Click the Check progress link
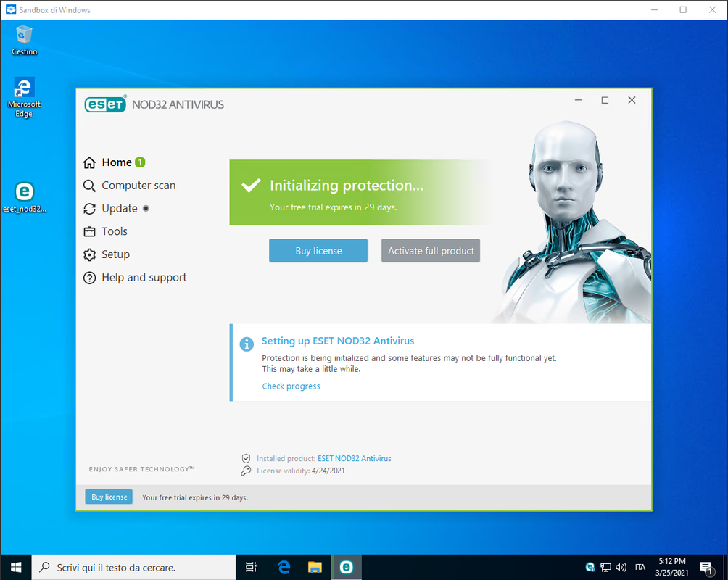The height and width of the screenshot is (580, 728). tap(291, 386)
